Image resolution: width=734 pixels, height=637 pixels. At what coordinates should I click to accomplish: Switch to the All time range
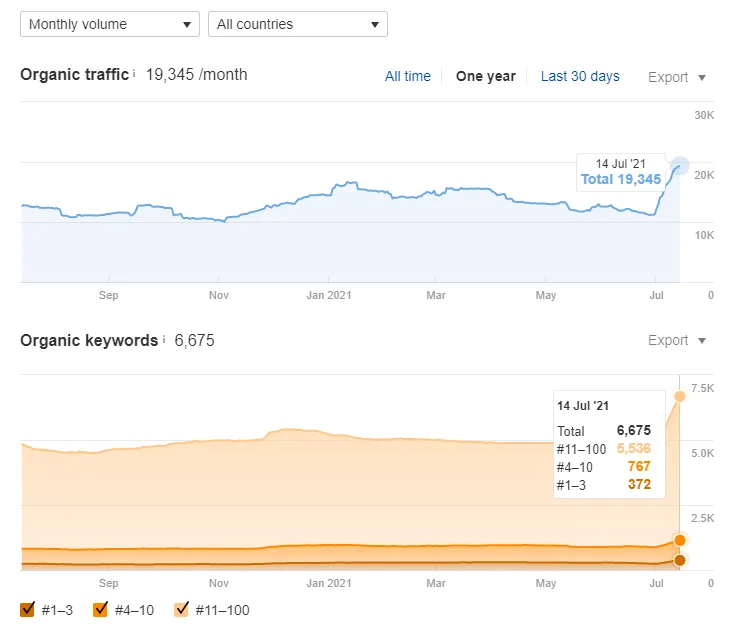click(x=408, y=76)
